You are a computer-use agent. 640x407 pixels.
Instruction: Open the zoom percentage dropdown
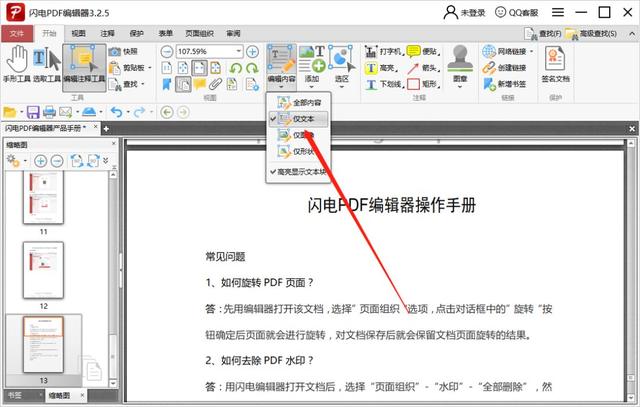[x=239, y=51]
